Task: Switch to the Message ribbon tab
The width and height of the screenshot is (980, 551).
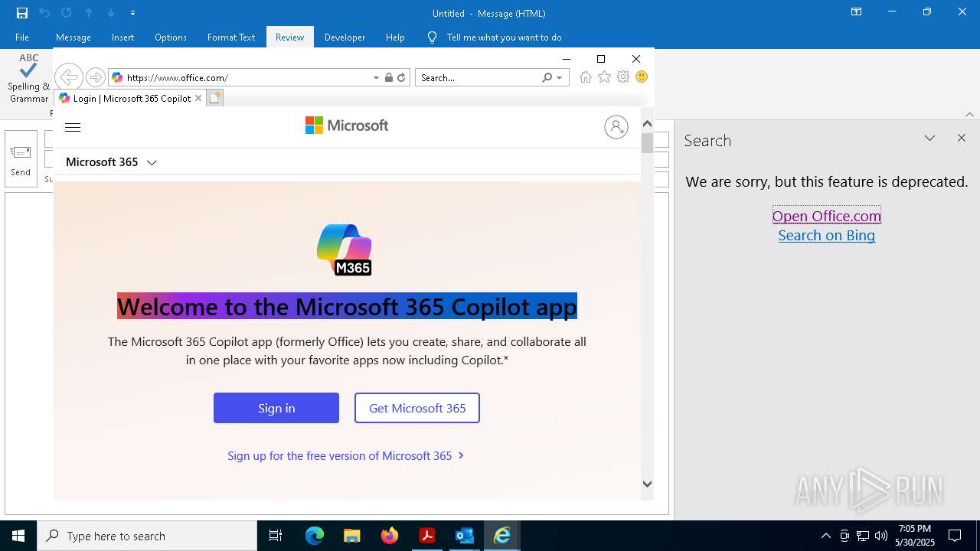Action: (x=73, y=37)
